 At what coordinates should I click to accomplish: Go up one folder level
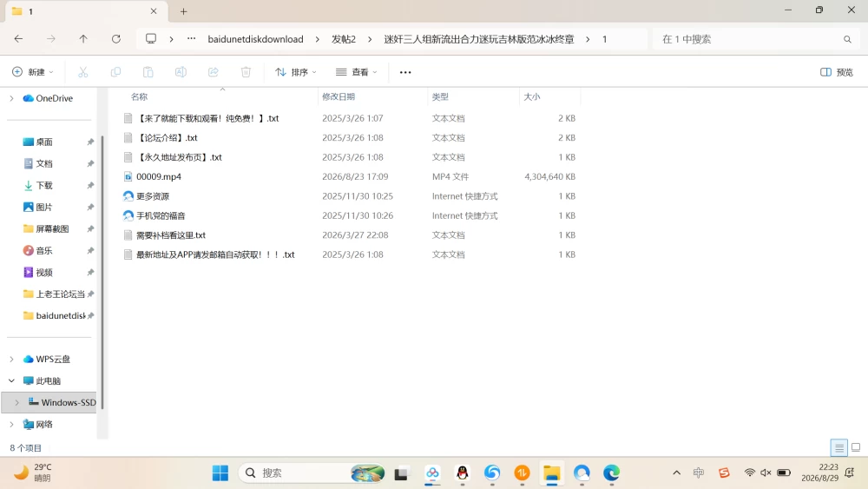coord(83,39)
